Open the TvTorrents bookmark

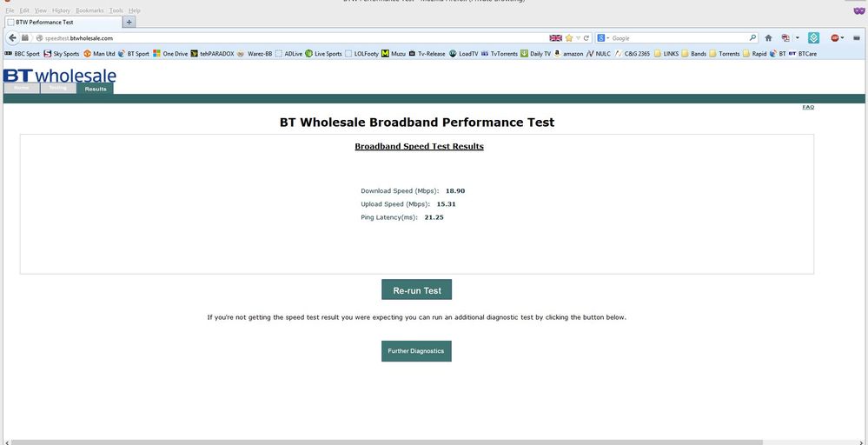[500, 54]
